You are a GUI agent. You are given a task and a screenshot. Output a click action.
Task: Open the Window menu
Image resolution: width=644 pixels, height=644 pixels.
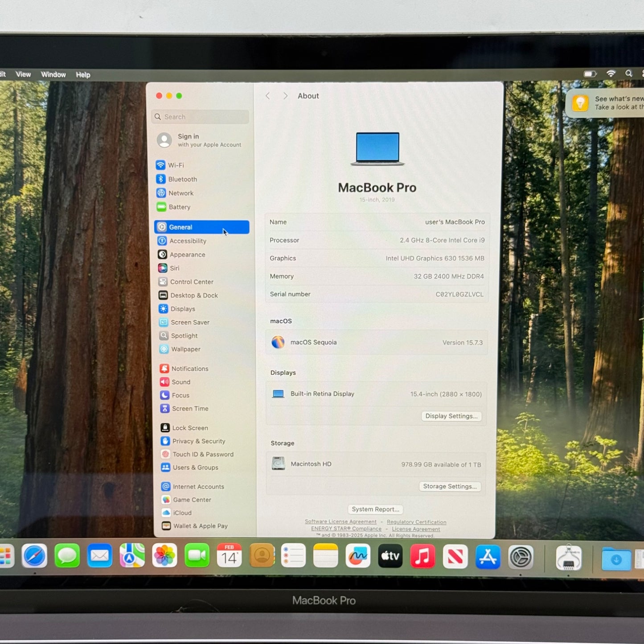point(53,74)
